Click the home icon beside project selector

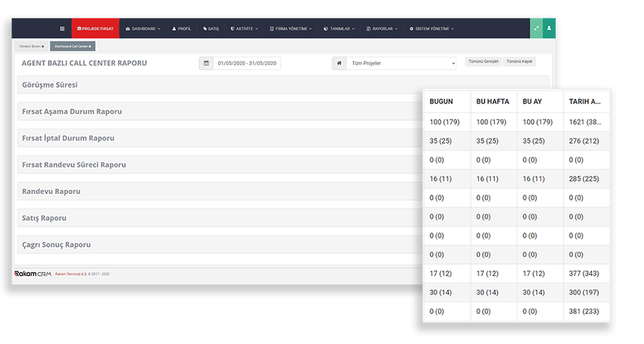pyautogui.click(x=339, y=63)
